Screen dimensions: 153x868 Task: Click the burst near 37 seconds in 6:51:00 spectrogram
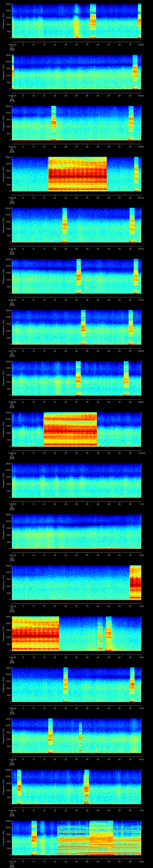click(93, 21)
